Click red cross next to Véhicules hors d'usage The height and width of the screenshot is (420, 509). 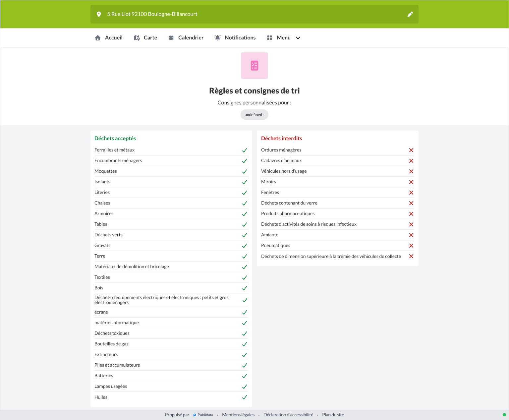pos(411,171)
